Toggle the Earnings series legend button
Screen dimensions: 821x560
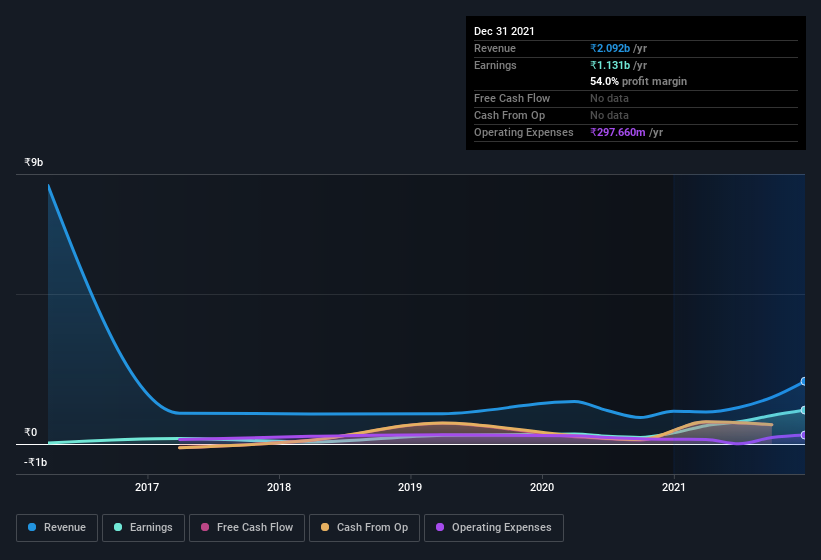coord(143,528)
